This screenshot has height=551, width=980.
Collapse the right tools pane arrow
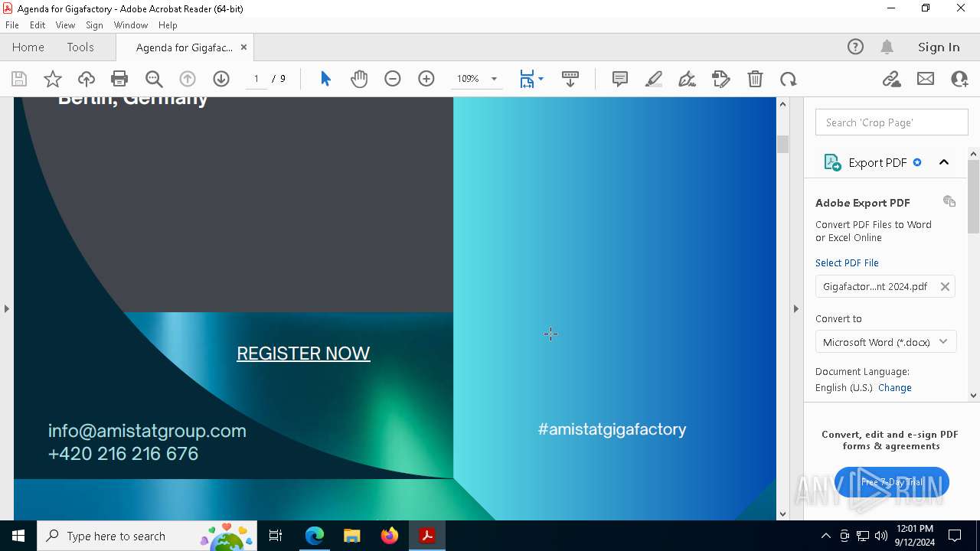click(x=796, y=308)
